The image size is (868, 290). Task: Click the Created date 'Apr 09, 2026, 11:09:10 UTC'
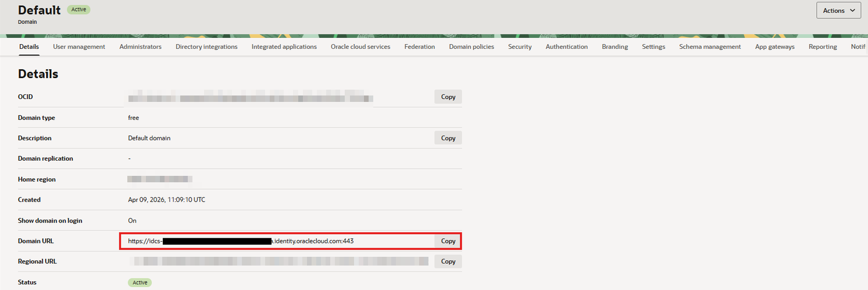[x=166, y=200]
